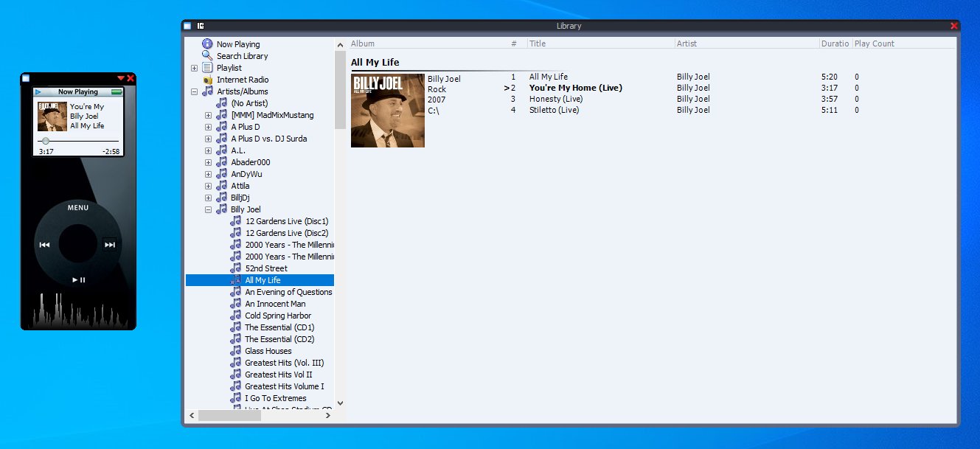Screen dimensions: 980x449
Task: Select 'The Essential (CD1)' album
Action: click(279, 327)
